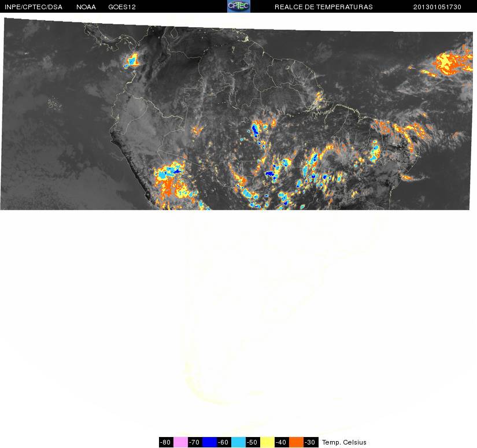Click the -50 legend value
Screen dimensions: 477x448
(x=253, y=442)
